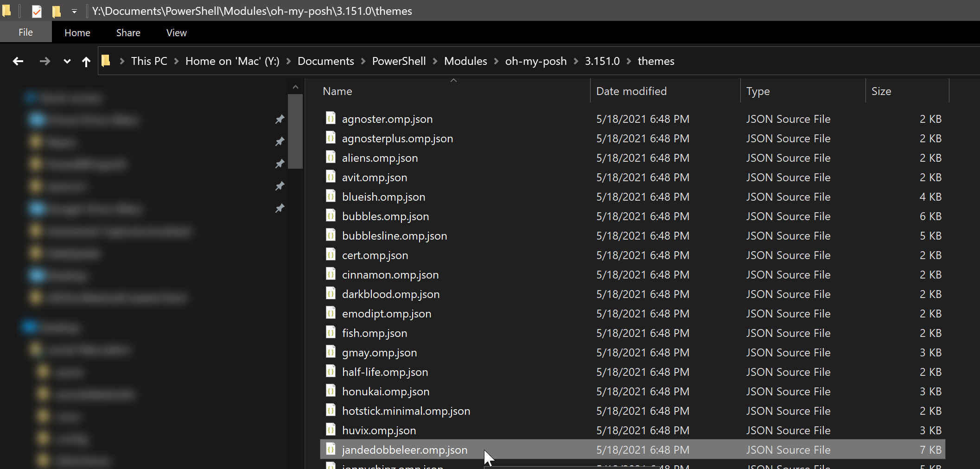Click the file icon of hotstick.minimal.omp.json

[331, 411]
